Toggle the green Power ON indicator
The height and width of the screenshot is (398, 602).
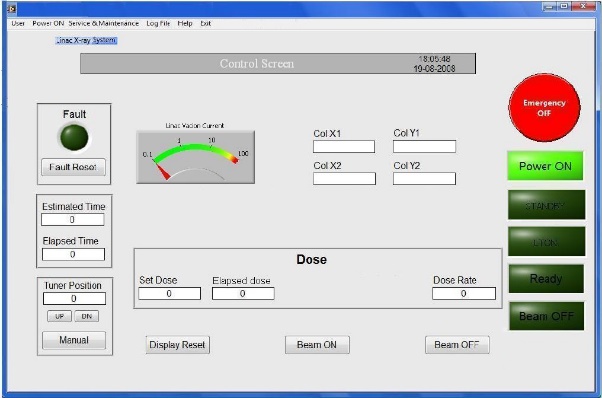545,166
